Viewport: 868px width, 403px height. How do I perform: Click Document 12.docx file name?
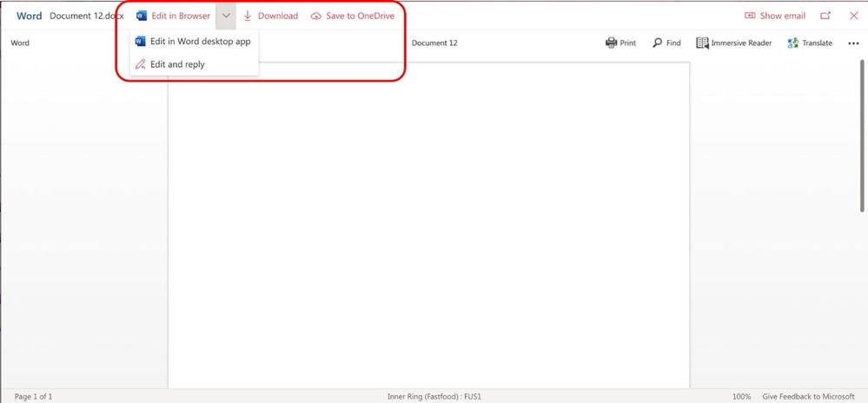(87, 16)
